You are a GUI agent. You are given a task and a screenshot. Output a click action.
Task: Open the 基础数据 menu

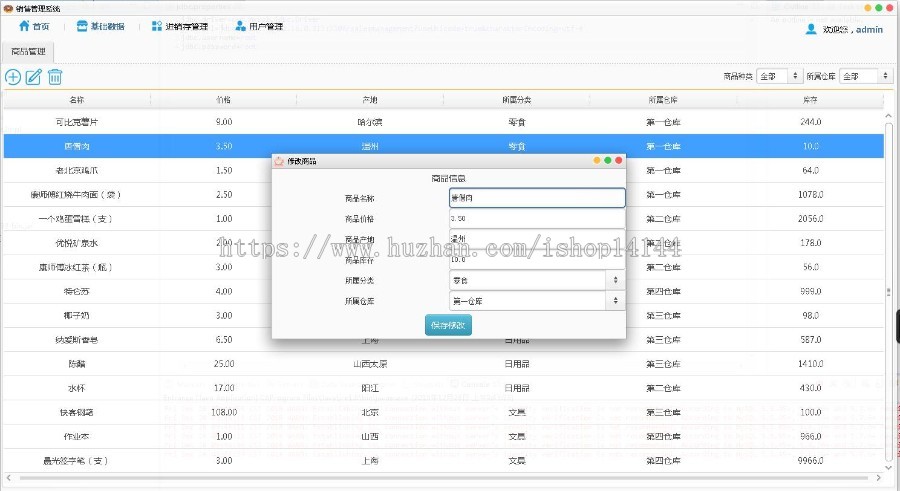(x=100, y=26)
